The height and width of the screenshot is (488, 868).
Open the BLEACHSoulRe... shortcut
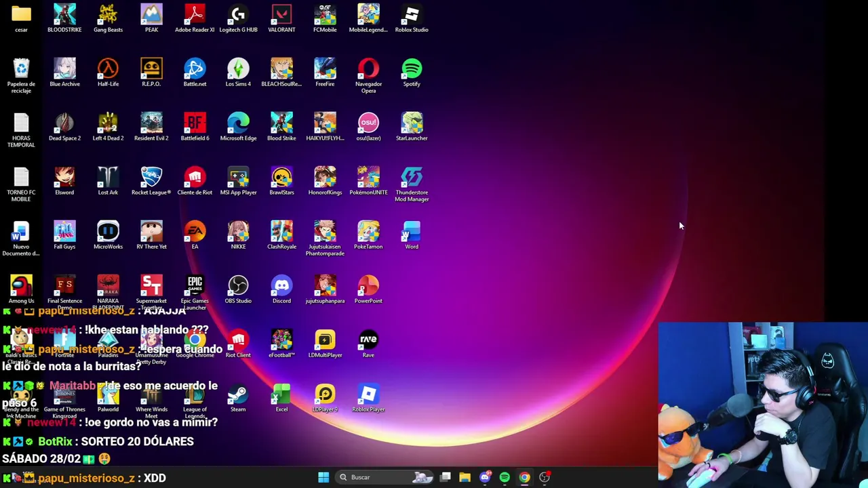click(281, 73)
